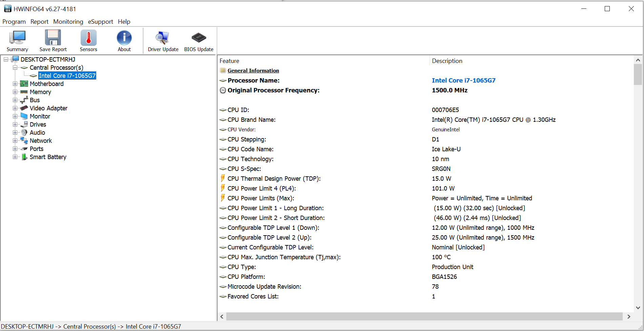
Task: Collapse the Central Processor(s) node
Action: 15,68
